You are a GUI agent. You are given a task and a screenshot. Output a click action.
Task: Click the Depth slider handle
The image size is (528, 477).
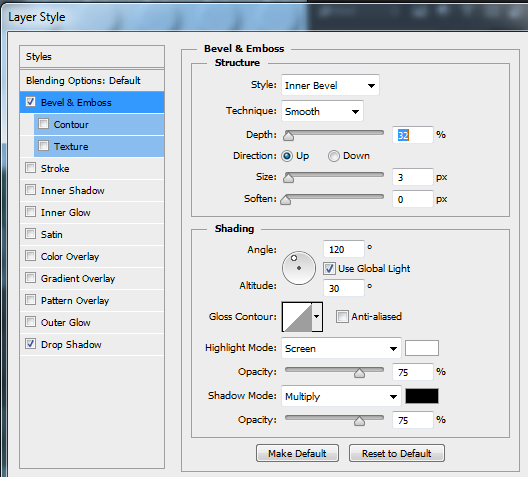pyautogui.click(x=288, y=135)
